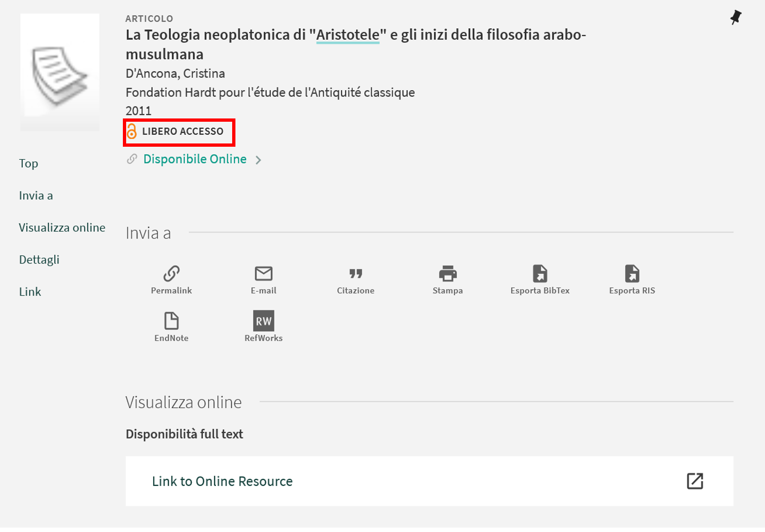The image size is (765, 532).
Task: Click the Esporta BibTex icon
Action: coord(539,273)
